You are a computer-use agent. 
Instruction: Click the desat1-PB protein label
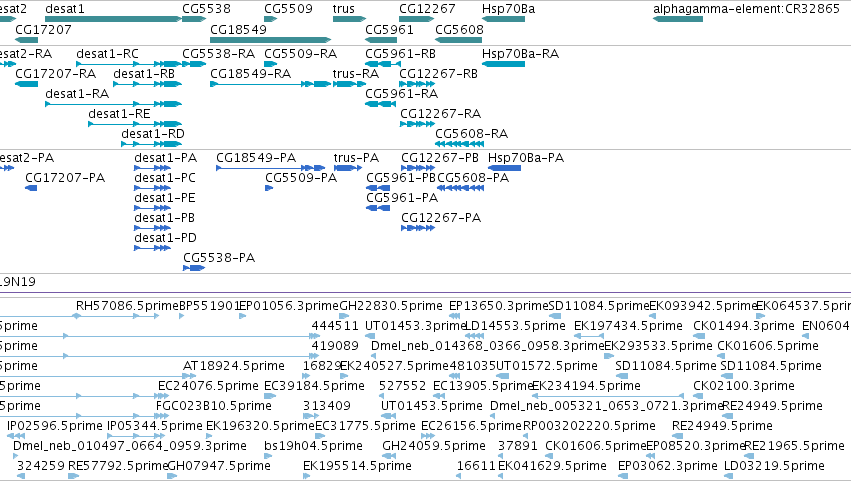coord(164,218)
